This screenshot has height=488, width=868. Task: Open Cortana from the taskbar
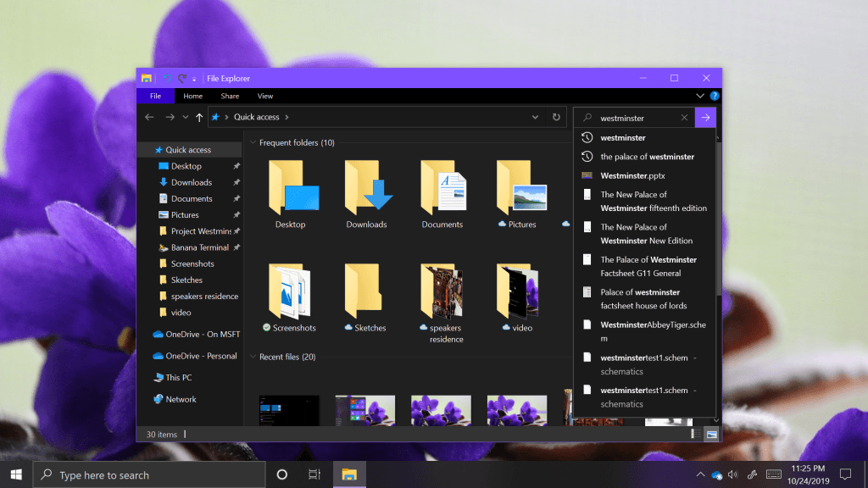tap(281, 474)
